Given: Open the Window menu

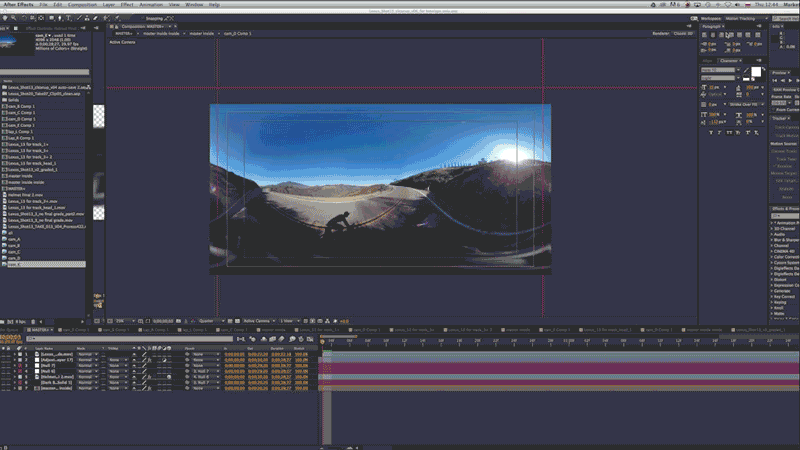Looking at the screenshot, I should [194, 5].
